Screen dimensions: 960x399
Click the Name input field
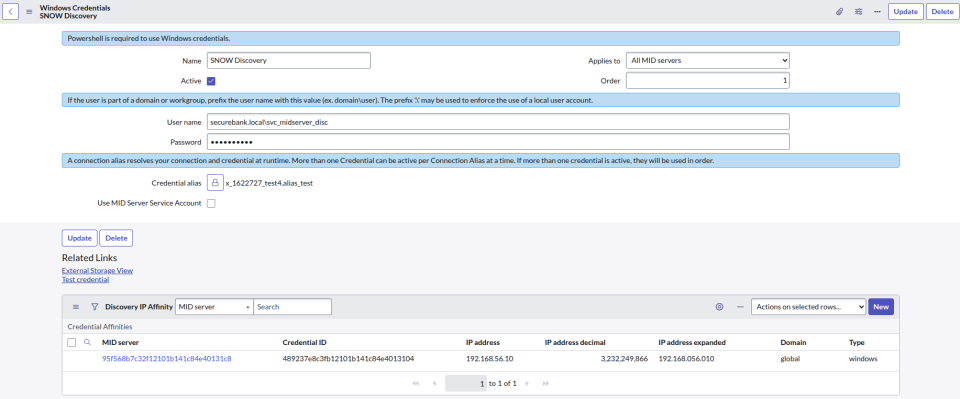288,61
